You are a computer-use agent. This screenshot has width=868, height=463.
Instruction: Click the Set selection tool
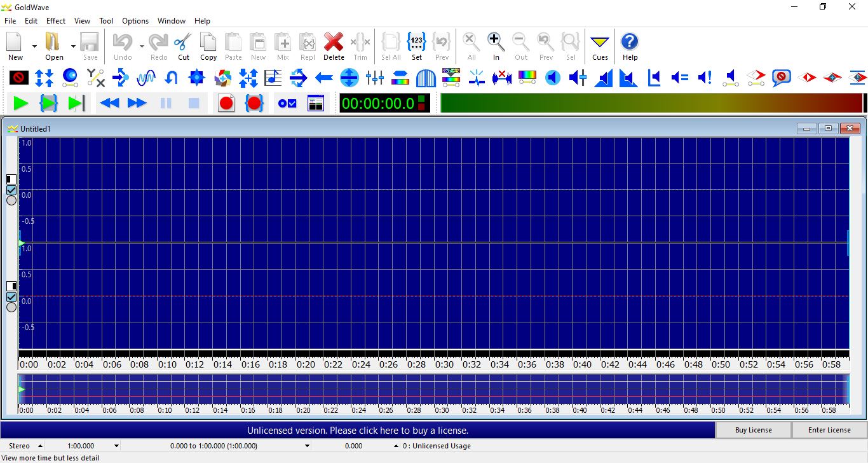[416, 46]
